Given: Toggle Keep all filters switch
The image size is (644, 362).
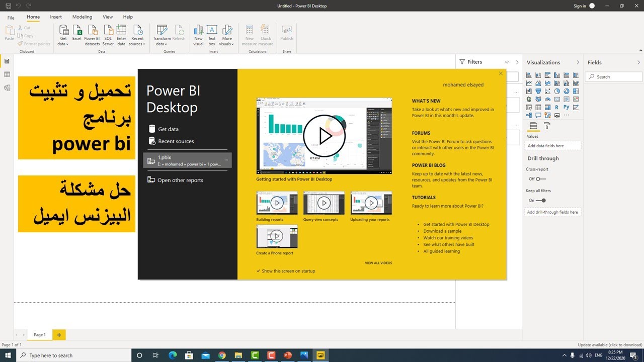Looking at the screenshot, I should (x=541, y=200).
